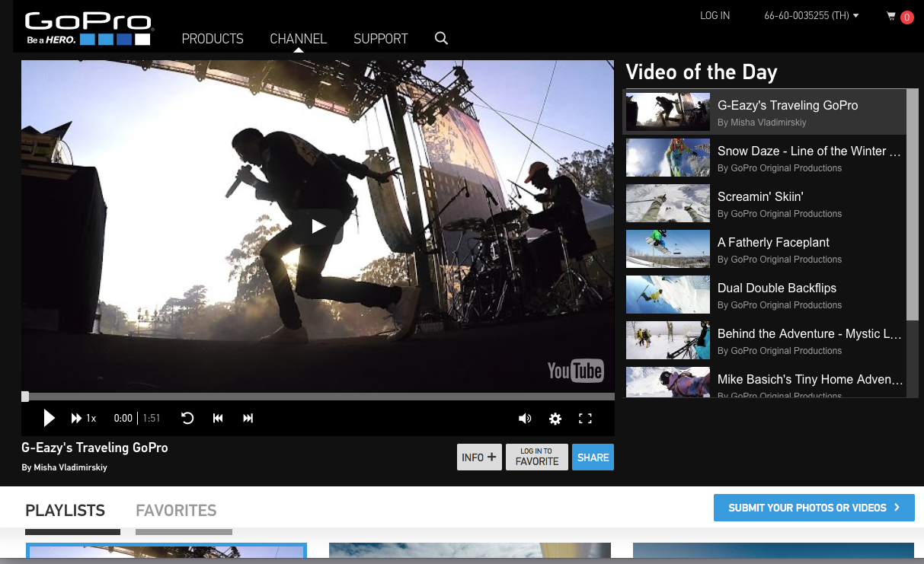Change playback speed with 1x fast-forward icon
Viewport: 924px width, 564px height.
coord(84,418)
